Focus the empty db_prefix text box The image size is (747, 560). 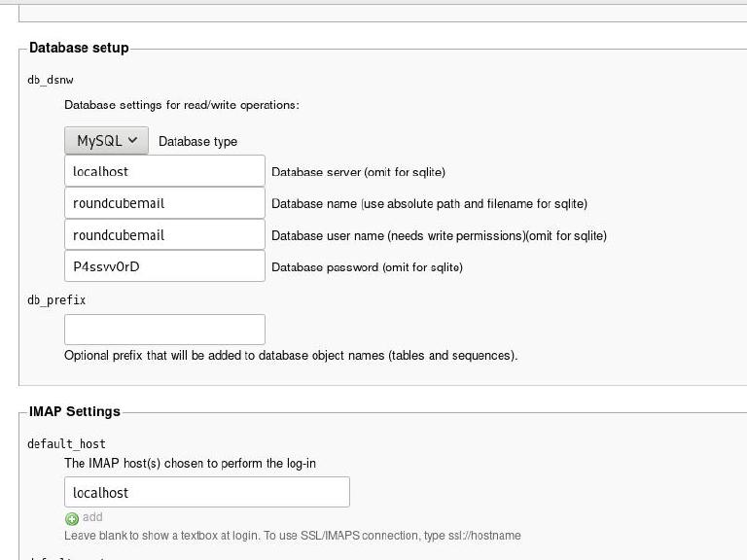pos(164,330)
